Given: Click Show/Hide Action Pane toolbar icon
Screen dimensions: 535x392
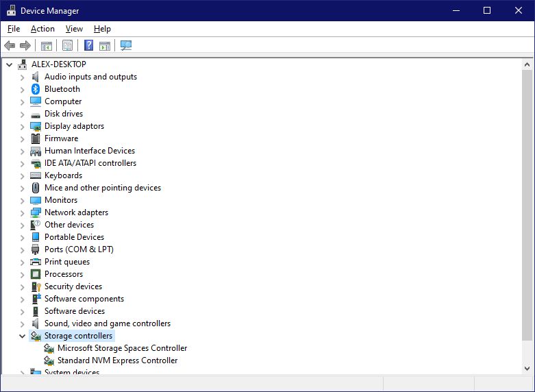Looking at the screenshot, I should point(105,45).
